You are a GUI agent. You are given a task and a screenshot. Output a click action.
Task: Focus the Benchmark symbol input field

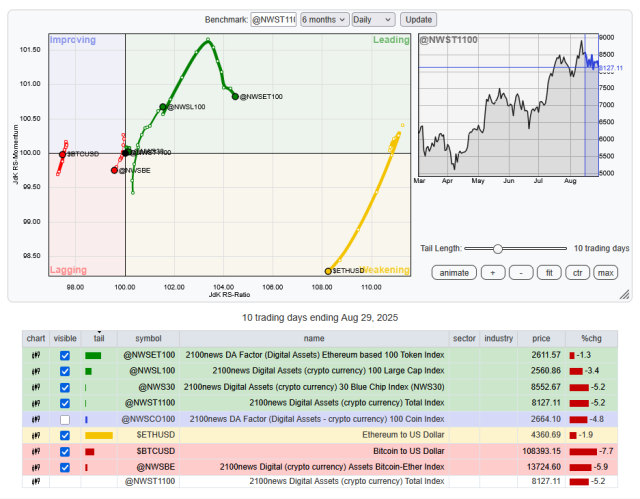(273, 20)
